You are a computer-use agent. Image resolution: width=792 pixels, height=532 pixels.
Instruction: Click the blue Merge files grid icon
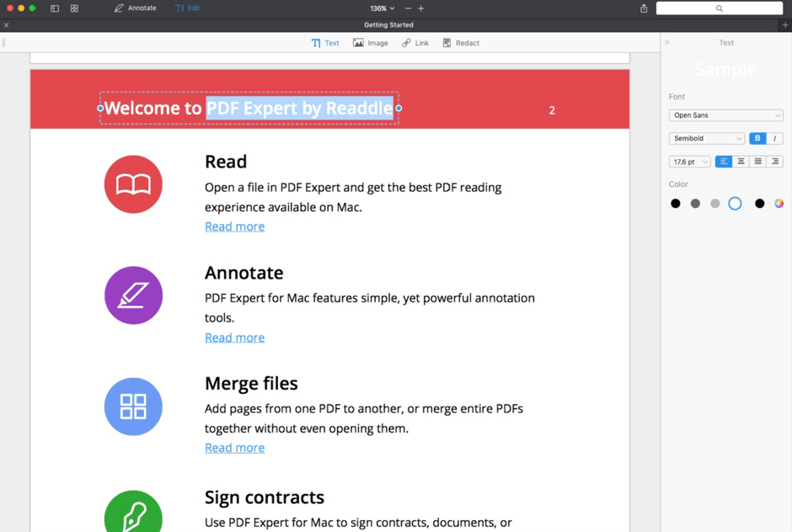tap(133, 407)
